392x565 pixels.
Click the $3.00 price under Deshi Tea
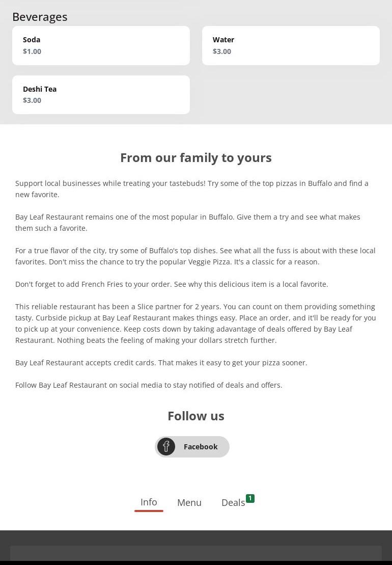[x=32, y=100]
